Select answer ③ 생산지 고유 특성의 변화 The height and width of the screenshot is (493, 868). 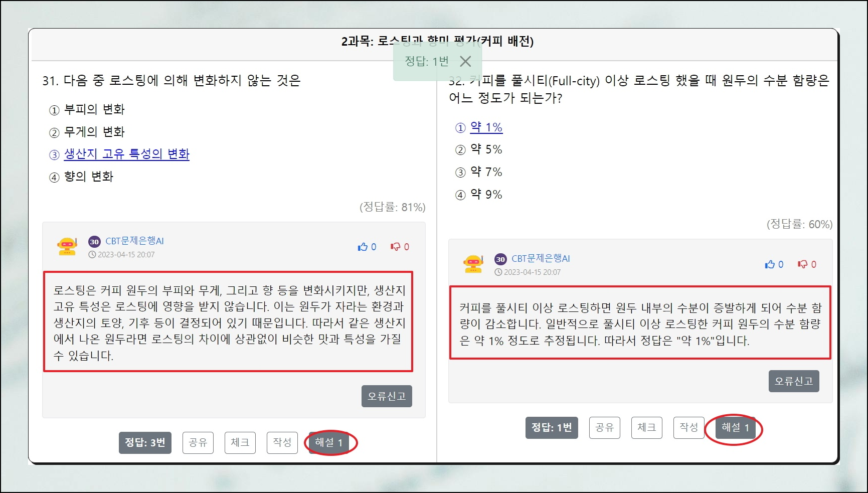pyautogui.click(x=119, y=154)
